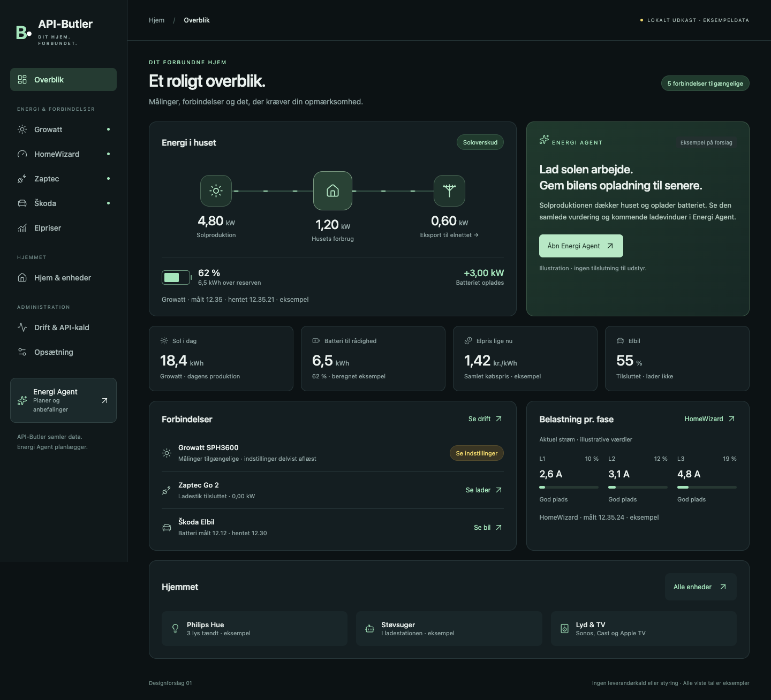Click the Støvsuger robot vacuum icon
This screenshot has width=771, height=700.
coord(369,629)
